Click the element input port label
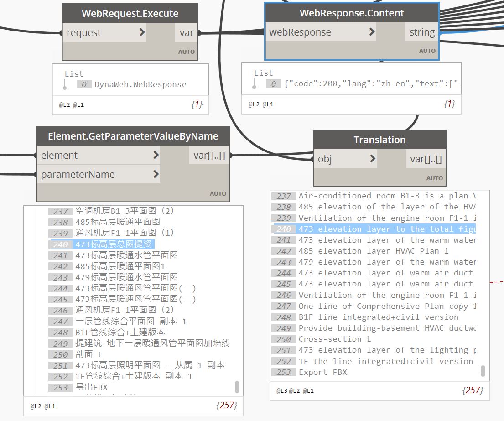This screenshot has height=421, width=504. click(x=59, y=155)
